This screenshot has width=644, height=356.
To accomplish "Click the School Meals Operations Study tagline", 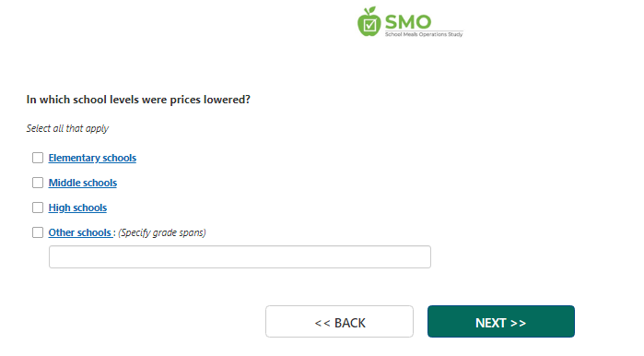I will [x=424, y=34].
